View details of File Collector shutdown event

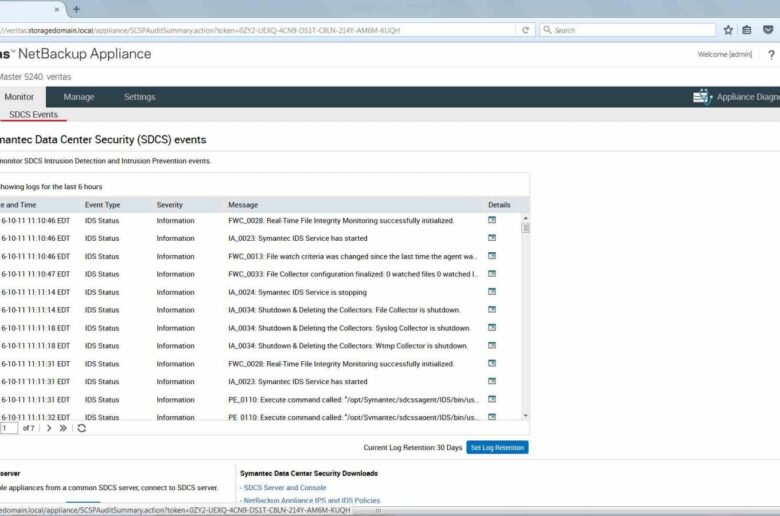(491, 310)
